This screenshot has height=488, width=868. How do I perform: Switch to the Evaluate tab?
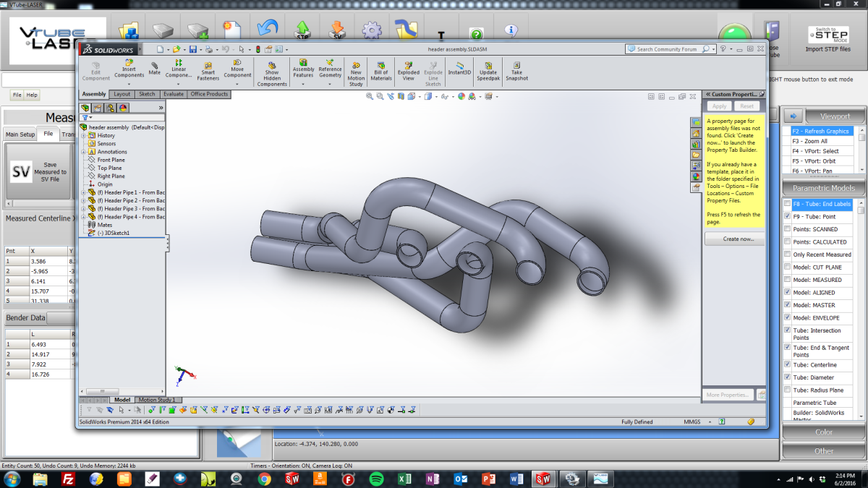173,94
